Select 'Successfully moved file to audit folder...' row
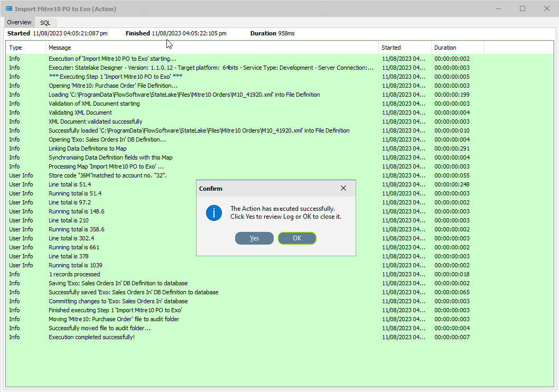The height and width of the screenshot is (392, 559). tap(279, 328)
